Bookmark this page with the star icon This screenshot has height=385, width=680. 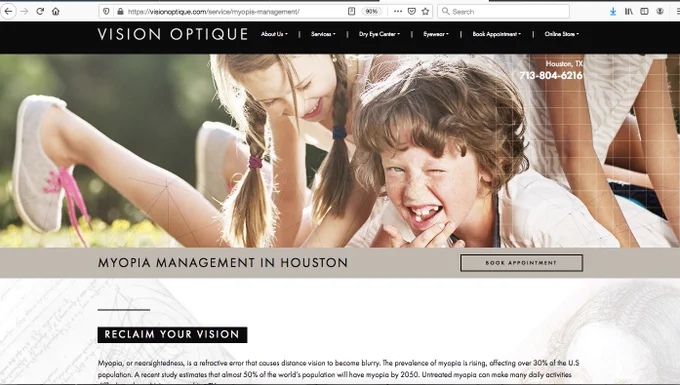coord(425,12)
